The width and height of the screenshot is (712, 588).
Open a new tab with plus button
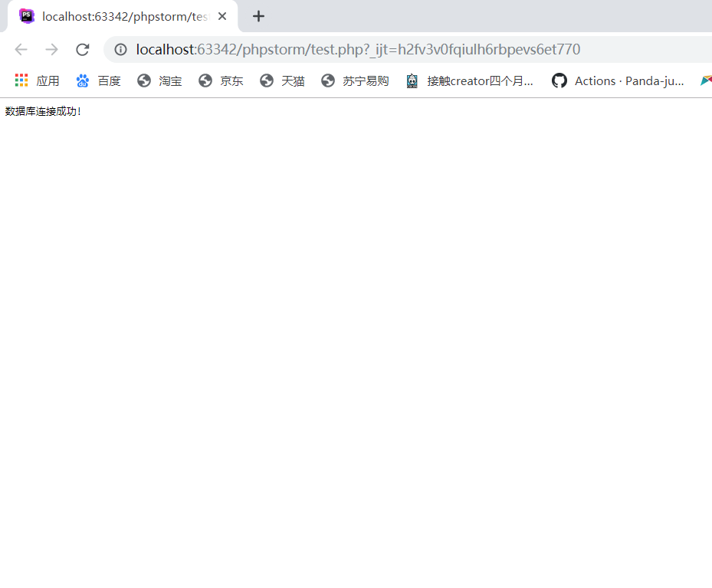tap(258, 16)
